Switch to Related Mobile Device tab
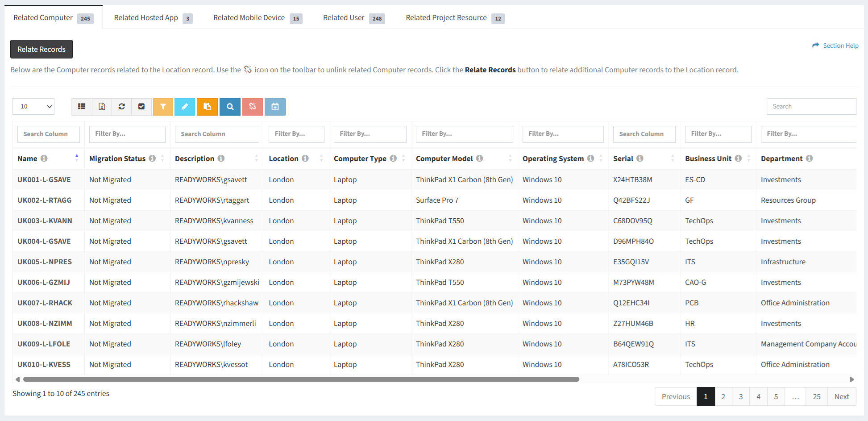 pyautogui.click(x=257, y=18)
